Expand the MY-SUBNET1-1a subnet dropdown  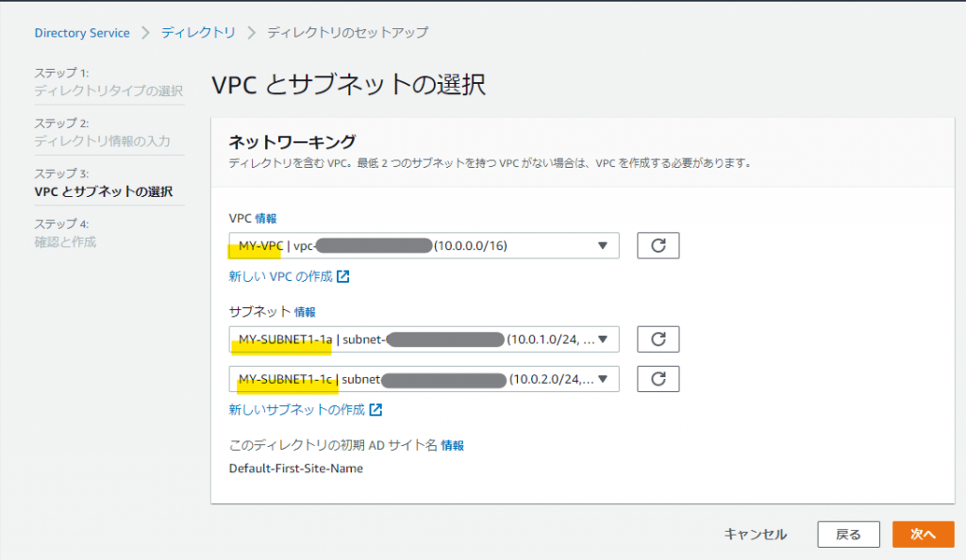[x=424, y=339]
